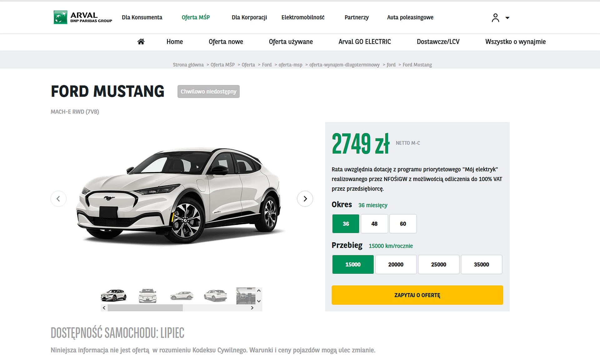Click lowercase ford breadcrumb link
This screenshot has height=364, width=600.
391,65
